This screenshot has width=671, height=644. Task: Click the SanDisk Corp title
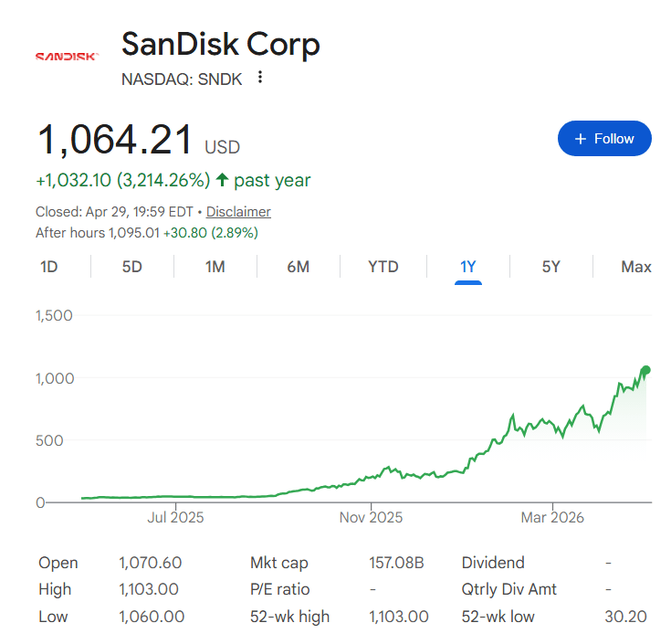point(221,44)
